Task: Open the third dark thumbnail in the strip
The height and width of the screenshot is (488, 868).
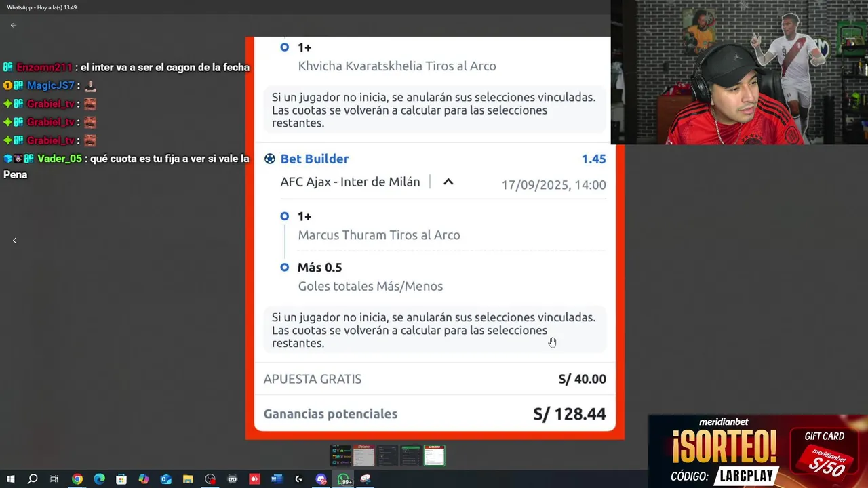Action: tap(387, 455)
